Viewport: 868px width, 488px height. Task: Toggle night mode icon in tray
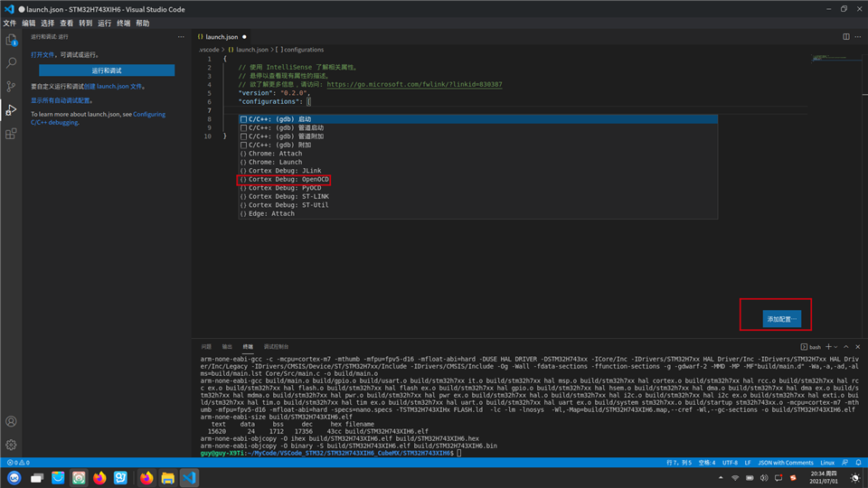click(x=855, y=478)
